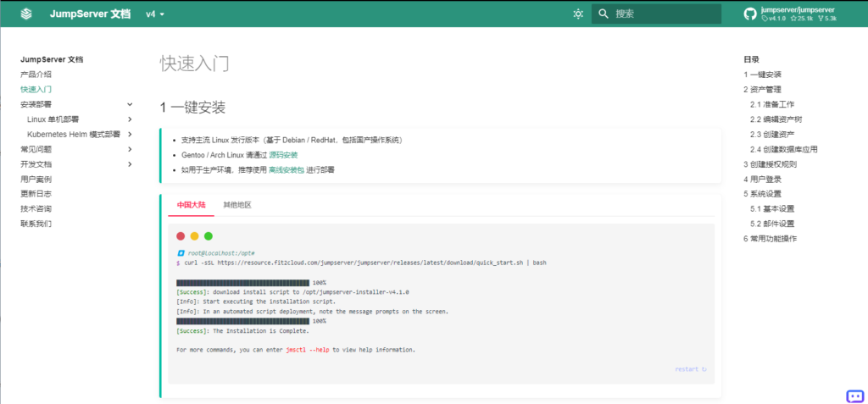The height and width of the screenshot is (404, 868).
Task: Open 更新日志 in the sidebar
Action: click(x=36, y=194)
